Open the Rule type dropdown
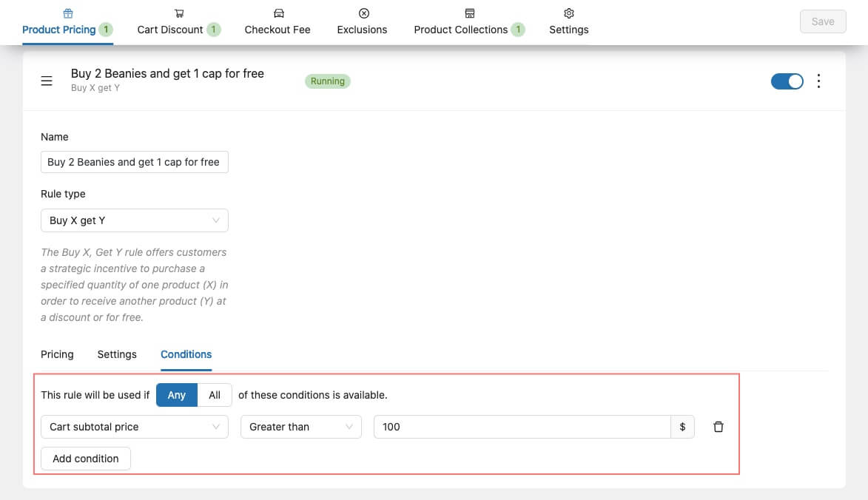 135,220
